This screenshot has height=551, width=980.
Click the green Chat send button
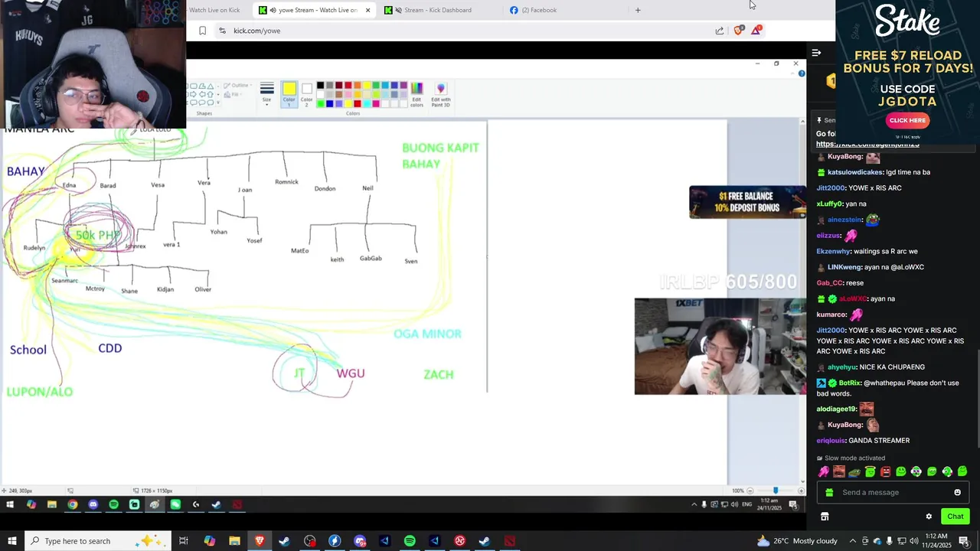(x=955, y=517)
